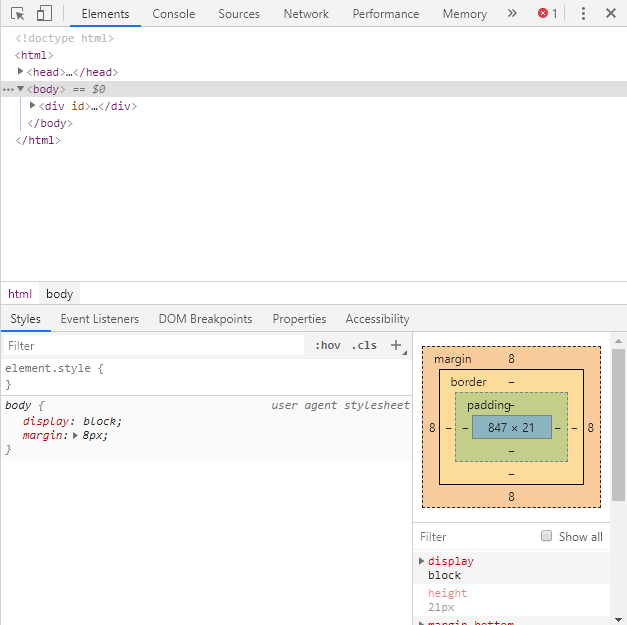Open the Console tab
The image size is (627, 625).
point(174,14)
